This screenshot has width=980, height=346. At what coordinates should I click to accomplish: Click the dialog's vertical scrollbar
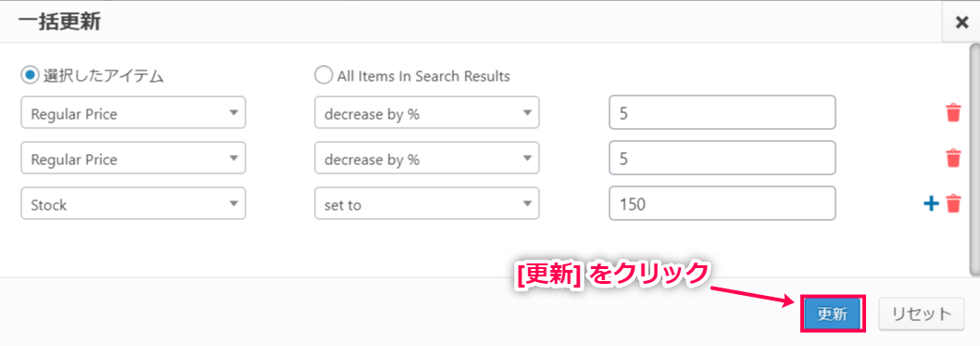[974, 159]
